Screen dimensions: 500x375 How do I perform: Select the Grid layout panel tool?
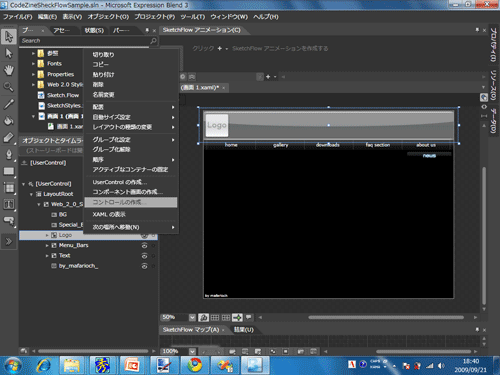(x=9, y=188)
